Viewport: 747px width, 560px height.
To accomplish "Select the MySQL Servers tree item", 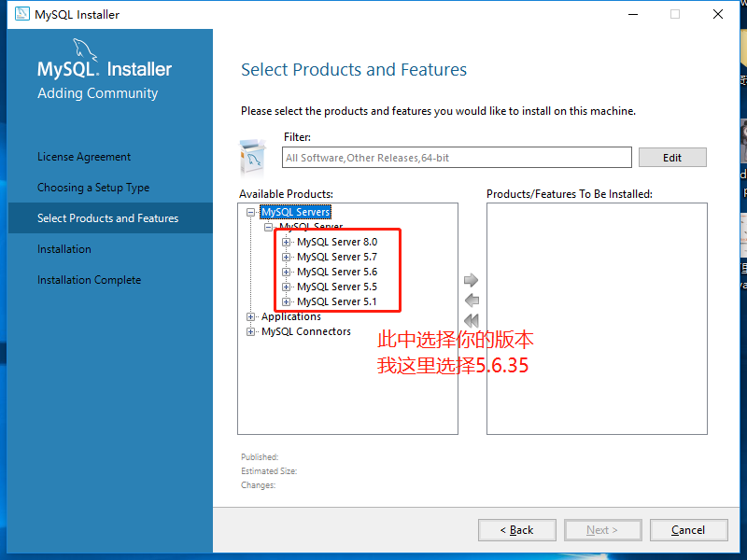I will pos(295,212).
